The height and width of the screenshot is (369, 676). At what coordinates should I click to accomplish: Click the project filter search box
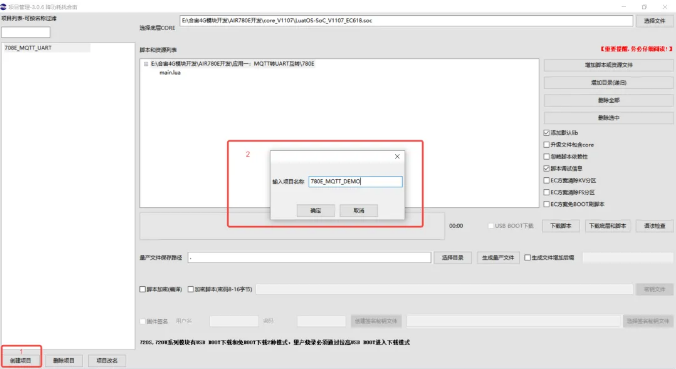(x=26, y=32)
